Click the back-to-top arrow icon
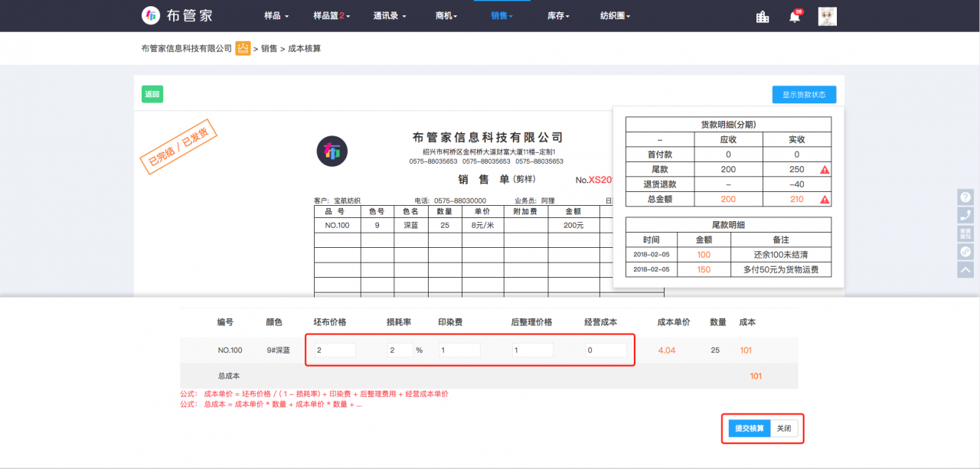The height and width of the screenshot is (469, 980). tap(965, 269)
